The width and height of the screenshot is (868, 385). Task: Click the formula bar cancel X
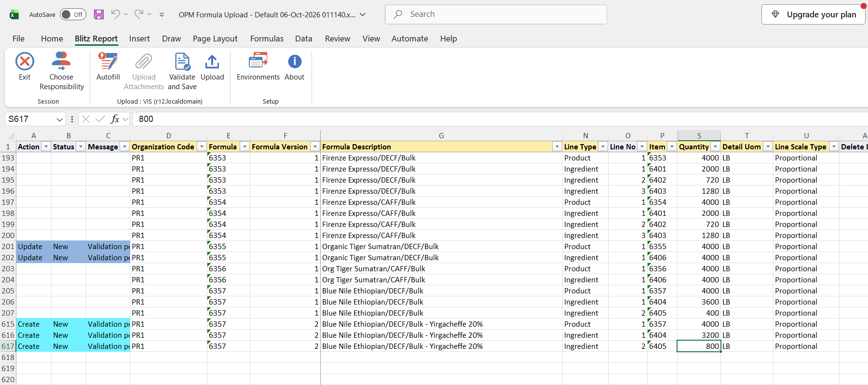tap(86, 119)
